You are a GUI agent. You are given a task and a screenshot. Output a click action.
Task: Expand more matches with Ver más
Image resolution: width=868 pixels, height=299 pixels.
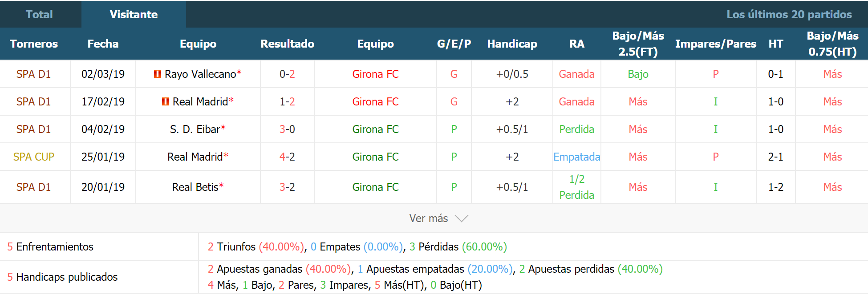(438, 218)
